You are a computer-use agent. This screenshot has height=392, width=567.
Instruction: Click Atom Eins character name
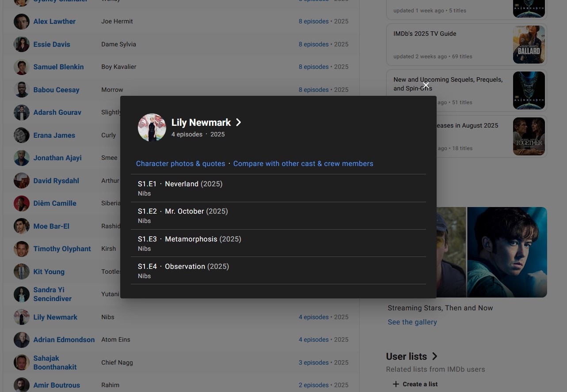click(116, 339)
